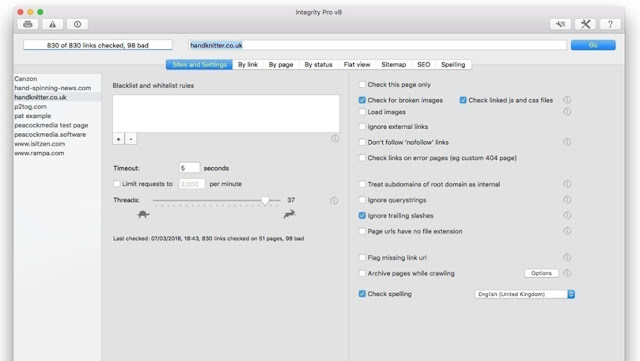Switch to the By status tab
This screenshot has width=640, height=361.
[318, 65]
